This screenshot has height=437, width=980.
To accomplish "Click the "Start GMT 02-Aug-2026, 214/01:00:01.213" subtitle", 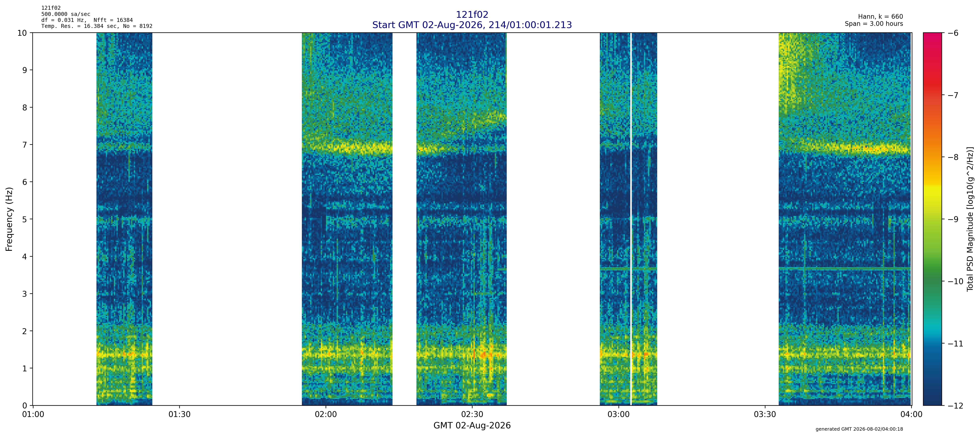I will pyautogui.click(x=472, y=25).
